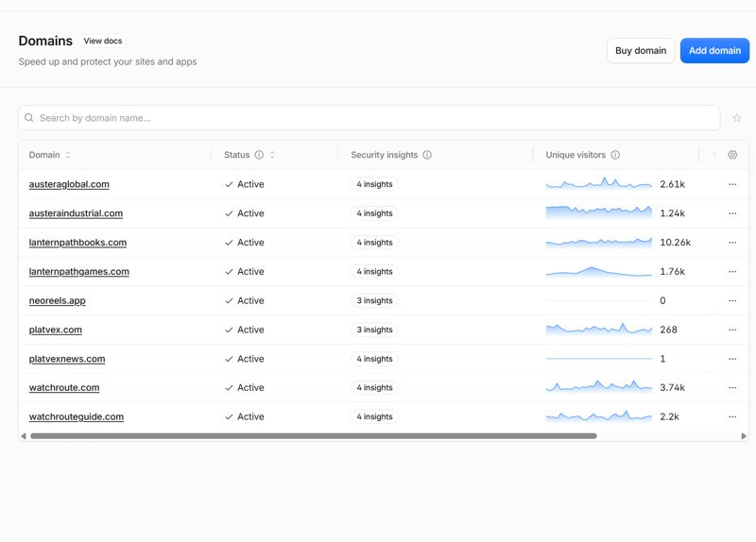Open austeraindustrial.com domain
Viewport: 756px width, 542px height.
click(x=76, y=213)
